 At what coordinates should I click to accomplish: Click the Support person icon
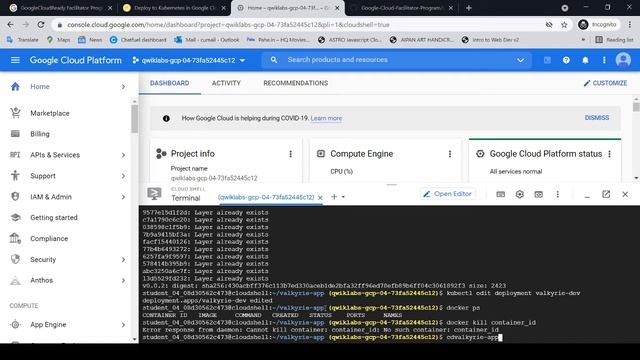[x=15, y=176]
